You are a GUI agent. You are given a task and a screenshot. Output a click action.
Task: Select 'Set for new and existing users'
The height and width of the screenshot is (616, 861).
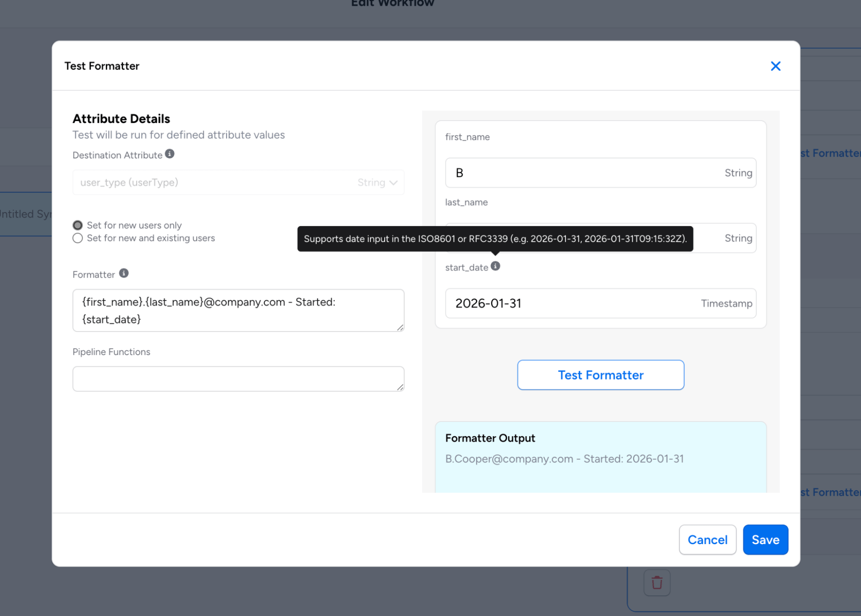(x=78, y=238)
